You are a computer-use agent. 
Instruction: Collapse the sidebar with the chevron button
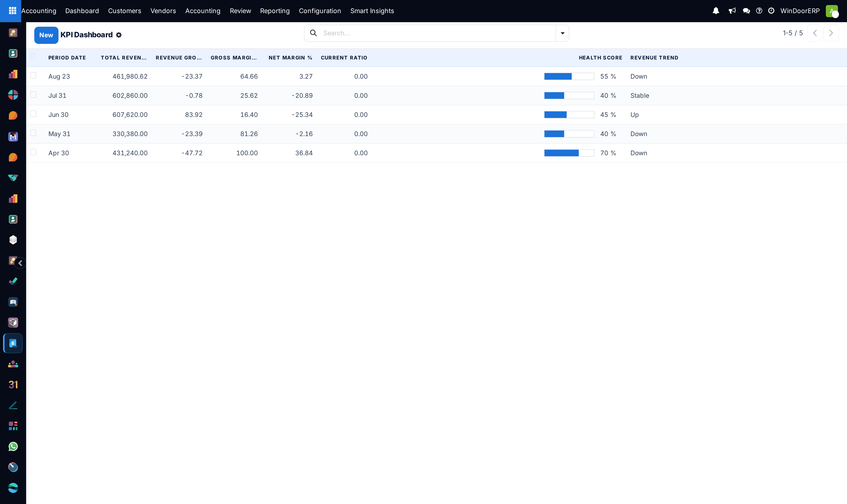(20, 263)
